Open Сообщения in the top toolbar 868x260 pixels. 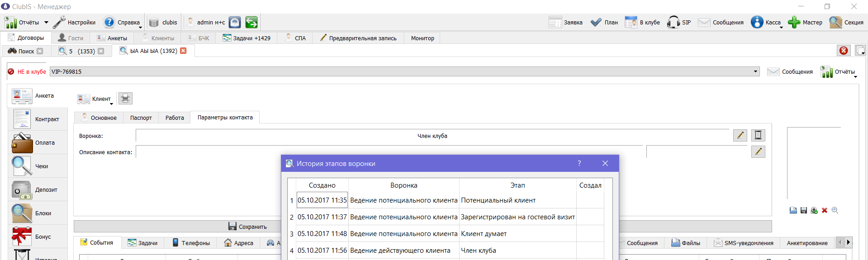point(721,22)
